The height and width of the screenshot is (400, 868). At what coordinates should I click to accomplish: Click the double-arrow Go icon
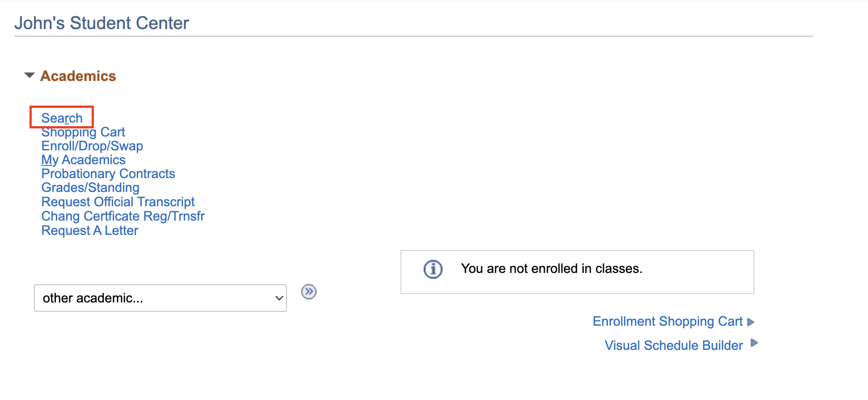[309, 292]
